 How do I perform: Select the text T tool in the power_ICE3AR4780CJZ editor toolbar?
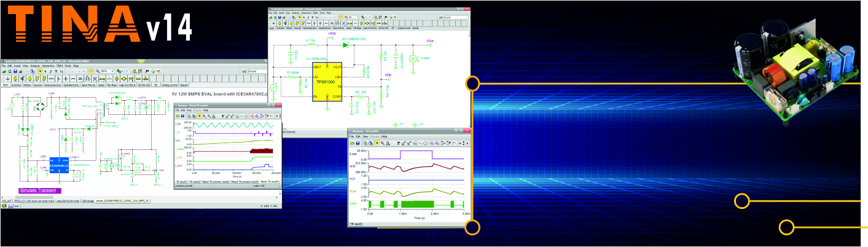tap(56, 71)
